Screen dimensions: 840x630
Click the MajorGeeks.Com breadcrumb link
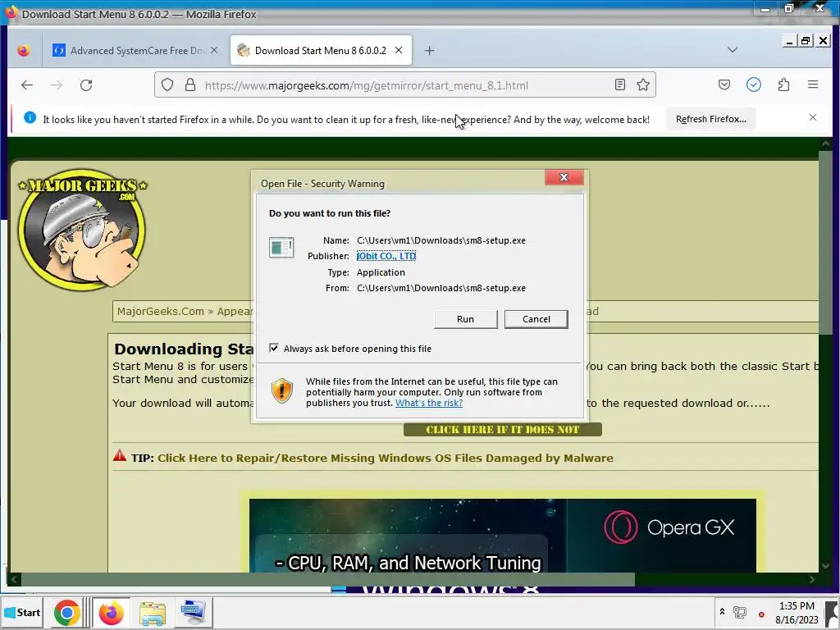(x=160, y=311)
